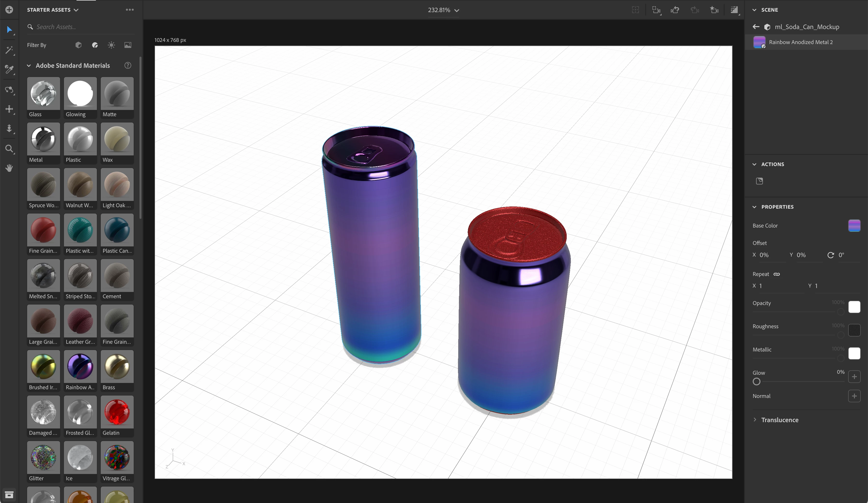868x503 pixels.
Task: Click the add content plus icon
Action: click(9, 10)
